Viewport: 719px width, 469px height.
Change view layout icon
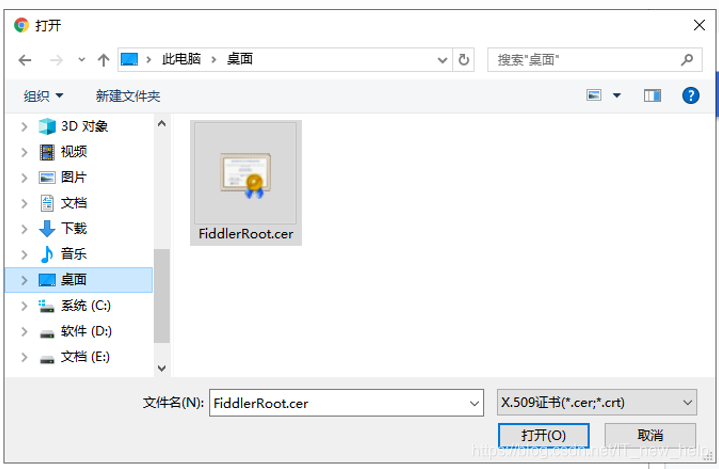coord(594,95)
